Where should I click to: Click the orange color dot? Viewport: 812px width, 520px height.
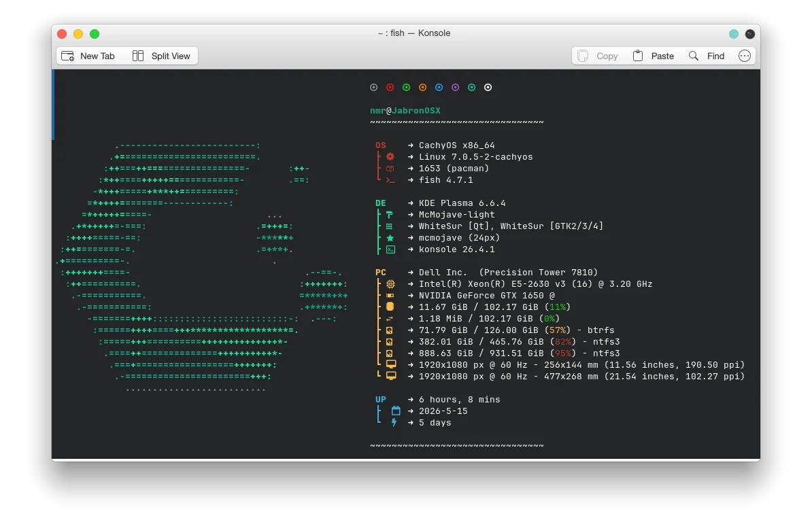[422, 88]
